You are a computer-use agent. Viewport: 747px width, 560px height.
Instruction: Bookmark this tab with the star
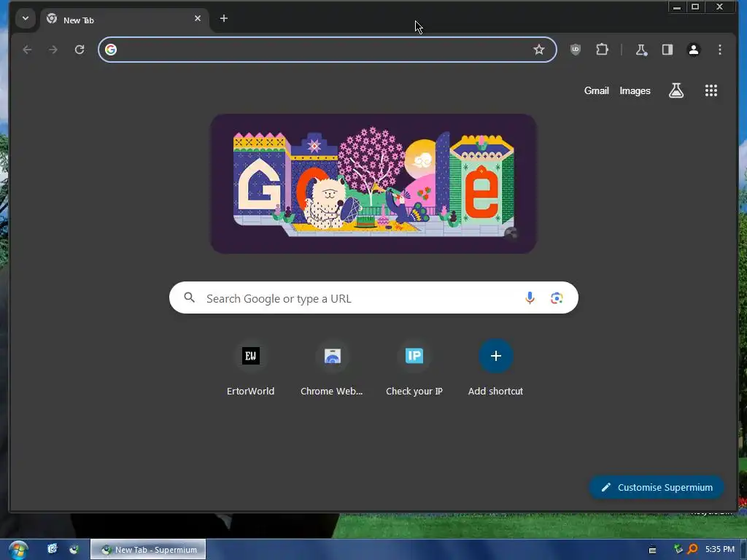[539, 50]
